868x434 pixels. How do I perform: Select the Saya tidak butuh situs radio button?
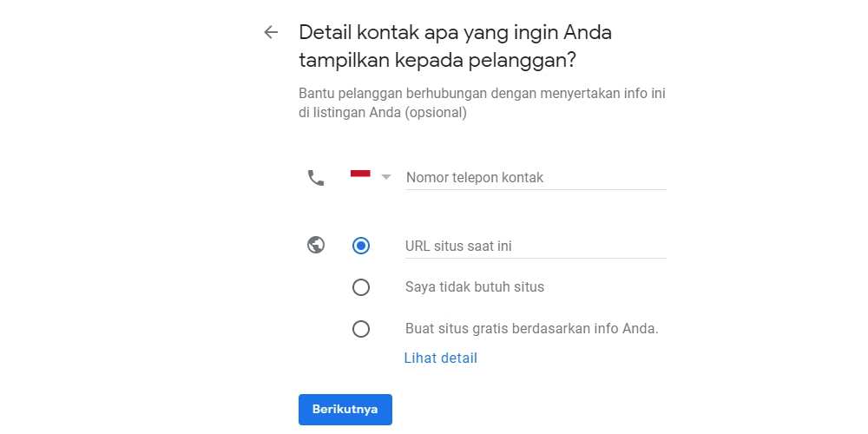(361, 287)
